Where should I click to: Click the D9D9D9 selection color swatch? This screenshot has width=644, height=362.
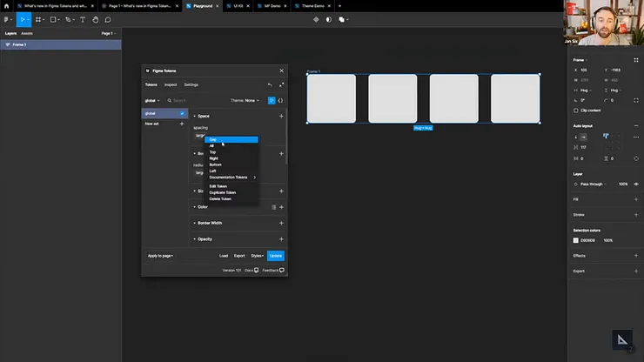(x=576, y=240)
